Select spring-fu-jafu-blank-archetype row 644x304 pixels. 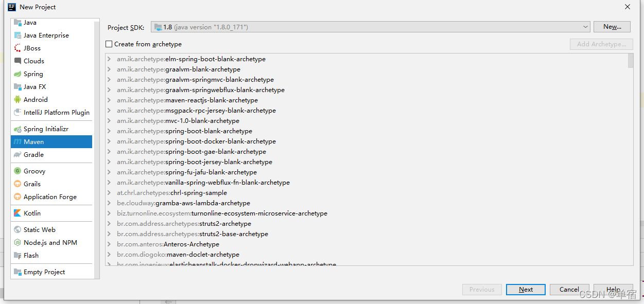(367, 172)
